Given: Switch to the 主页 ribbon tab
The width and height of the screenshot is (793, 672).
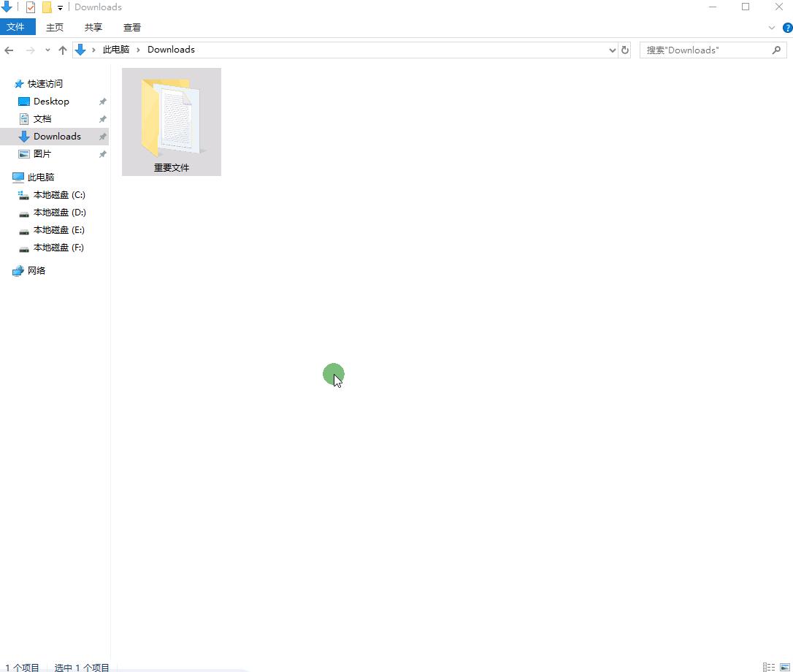Looking at the screenshot, I should point(55,27).
